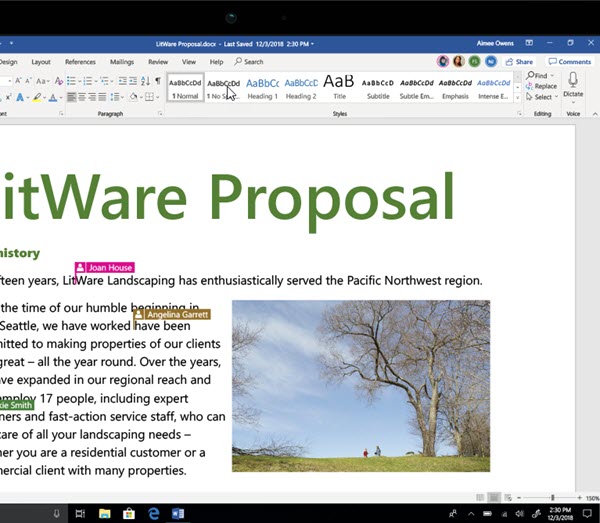Toggle show paragraph marks (pilcrow)
Screen dimensions: 600x523
pos(157,80)
